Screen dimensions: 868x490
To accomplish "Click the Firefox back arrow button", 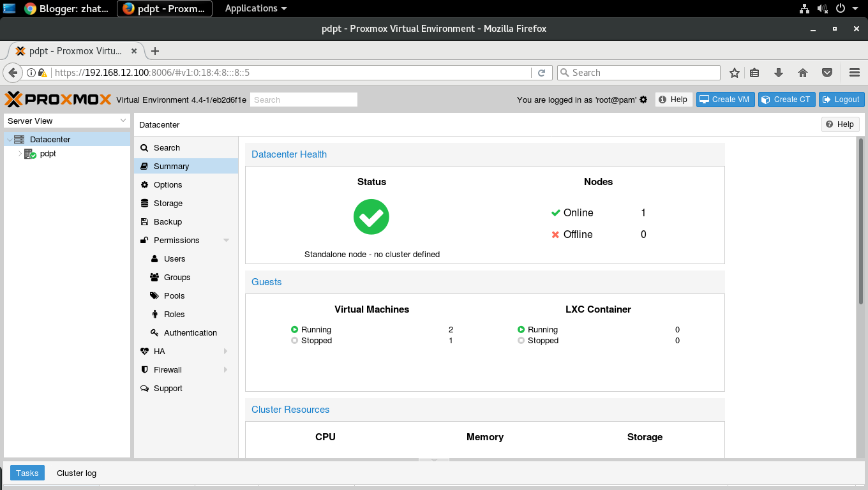I will [x=13, y=73].
